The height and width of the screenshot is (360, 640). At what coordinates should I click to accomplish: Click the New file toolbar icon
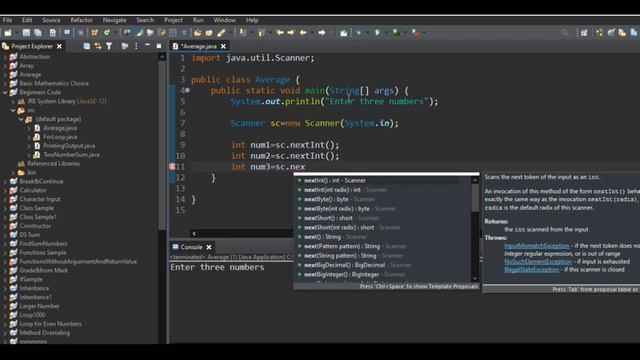(x=8, y=33)
